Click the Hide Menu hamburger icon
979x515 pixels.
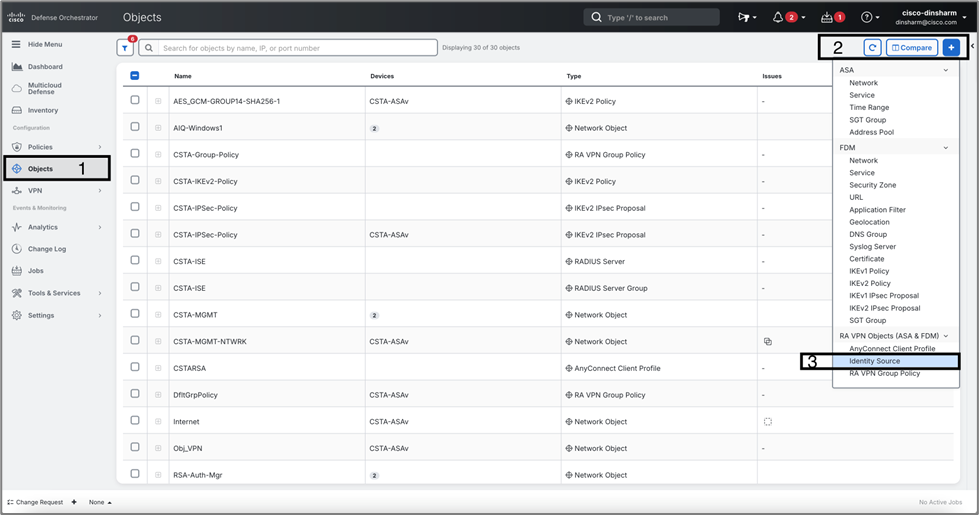pos(16,44)
